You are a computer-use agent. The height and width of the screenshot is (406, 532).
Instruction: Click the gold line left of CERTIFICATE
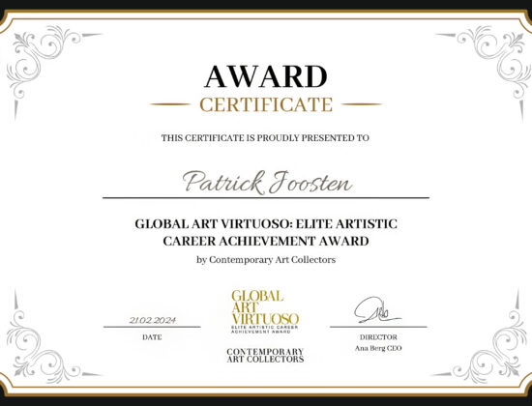[x=170, y=104]
